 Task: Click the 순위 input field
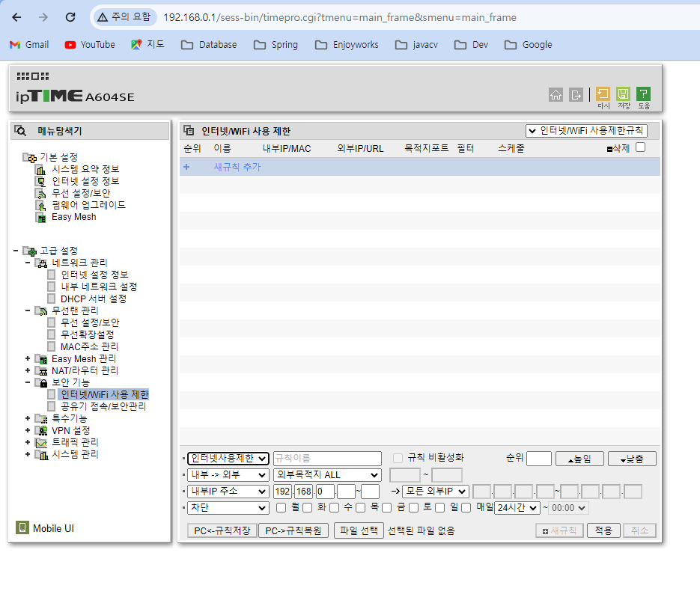[x=539, y=459]
